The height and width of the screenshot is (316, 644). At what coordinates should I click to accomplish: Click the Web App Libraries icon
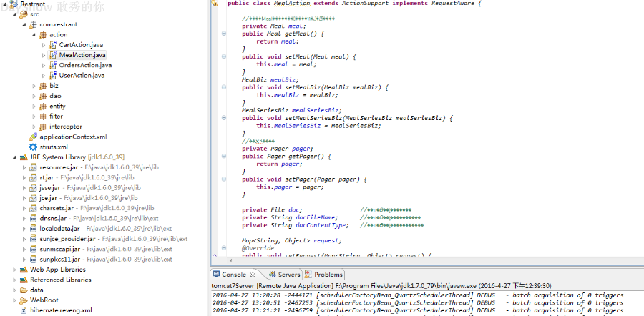(24, 270)
